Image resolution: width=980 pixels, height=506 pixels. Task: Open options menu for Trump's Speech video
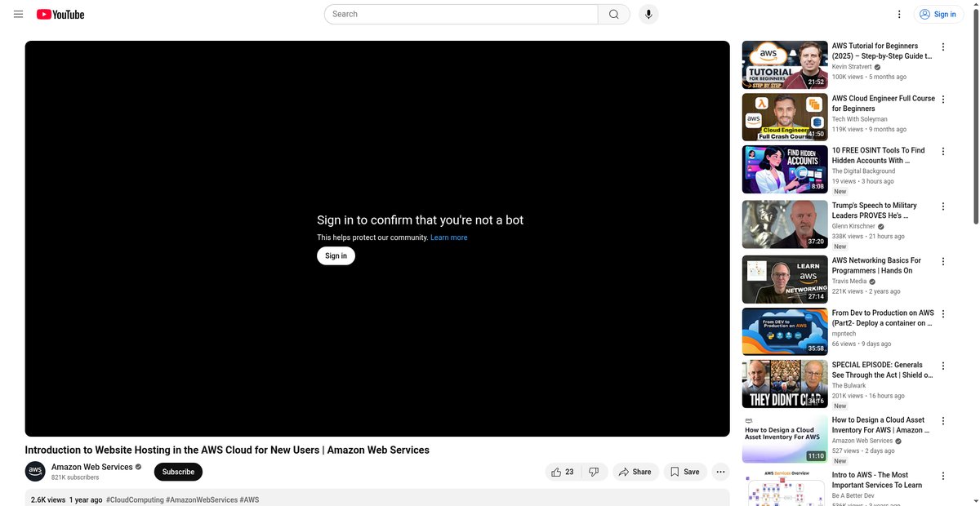tap(943, 206)
